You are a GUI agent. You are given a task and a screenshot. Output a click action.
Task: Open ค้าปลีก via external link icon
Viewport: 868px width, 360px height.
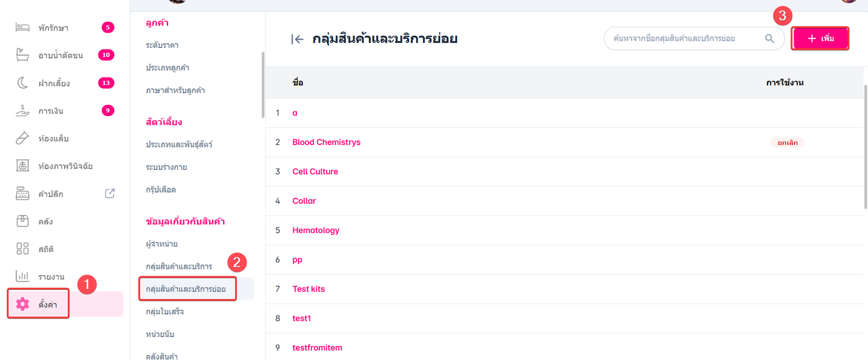[110, 193]
